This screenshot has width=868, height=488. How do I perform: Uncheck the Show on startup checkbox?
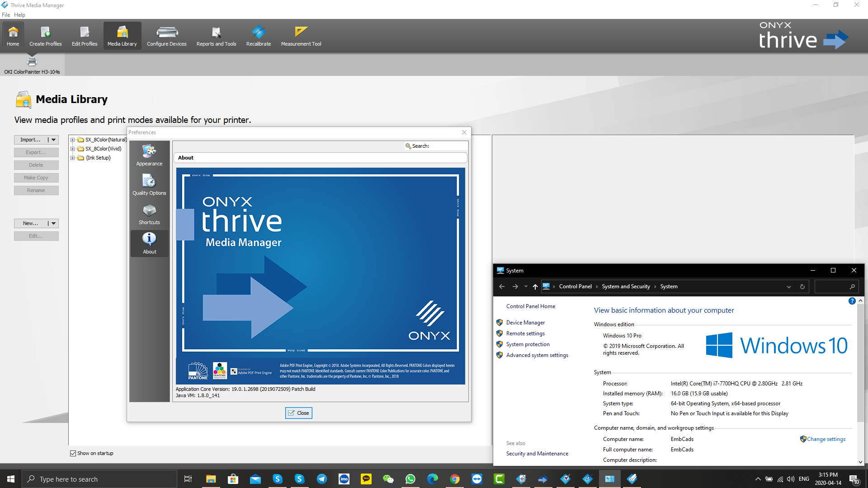(x=73, y=453)
